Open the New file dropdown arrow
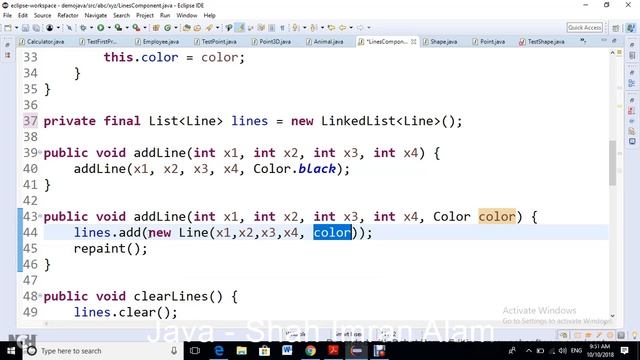640x360 pixels. (16, 28)
